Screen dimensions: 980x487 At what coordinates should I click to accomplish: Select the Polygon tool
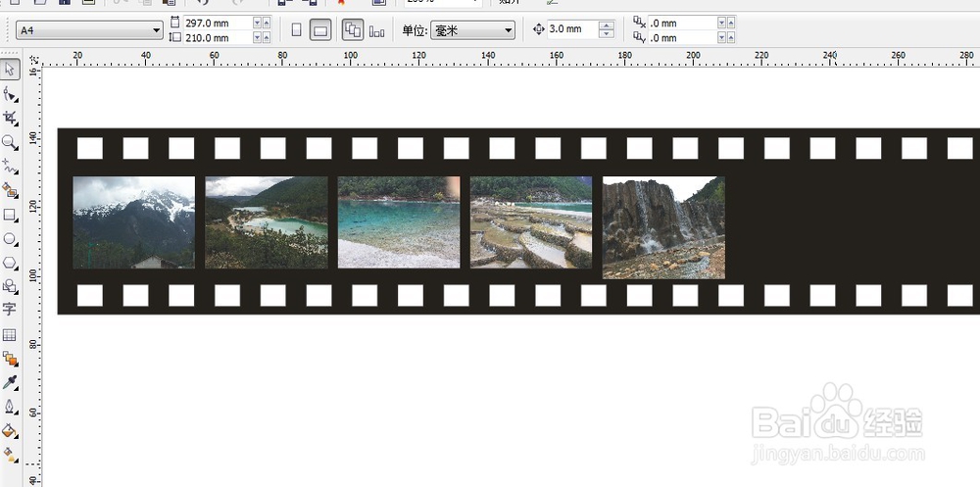point(10,263)
